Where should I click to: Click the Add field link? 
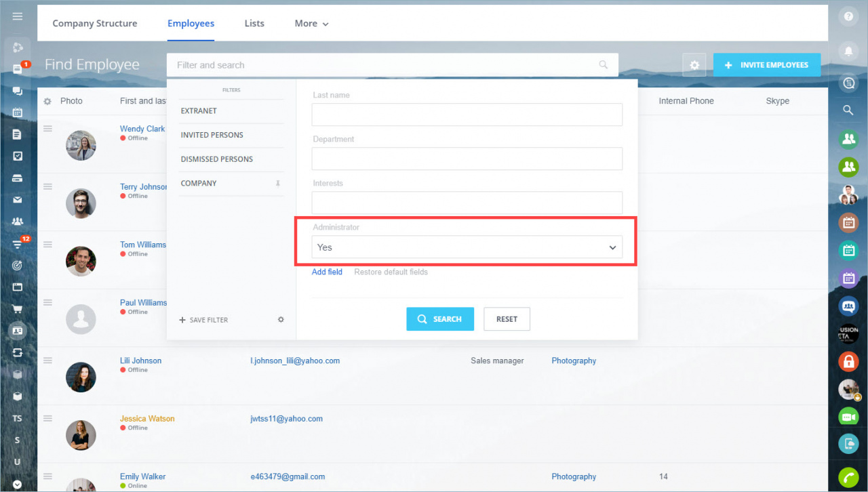point(327,272)
